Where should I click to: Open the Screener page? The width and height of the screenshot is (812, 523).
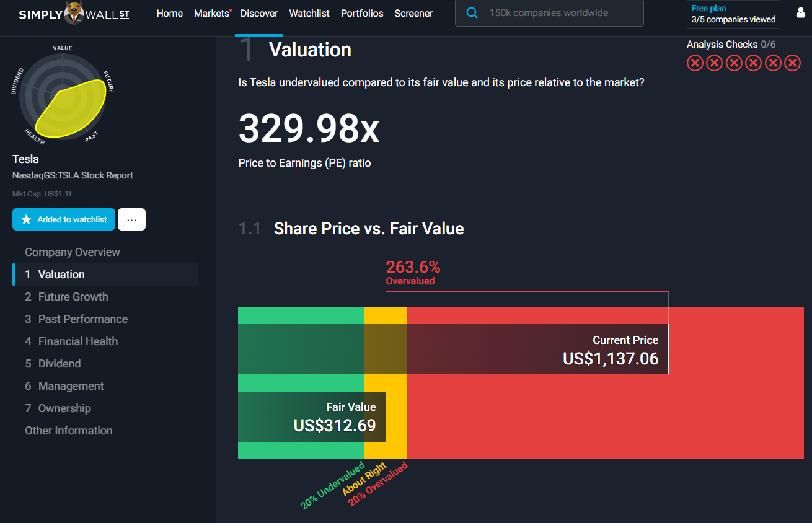(x=413, y=13)
